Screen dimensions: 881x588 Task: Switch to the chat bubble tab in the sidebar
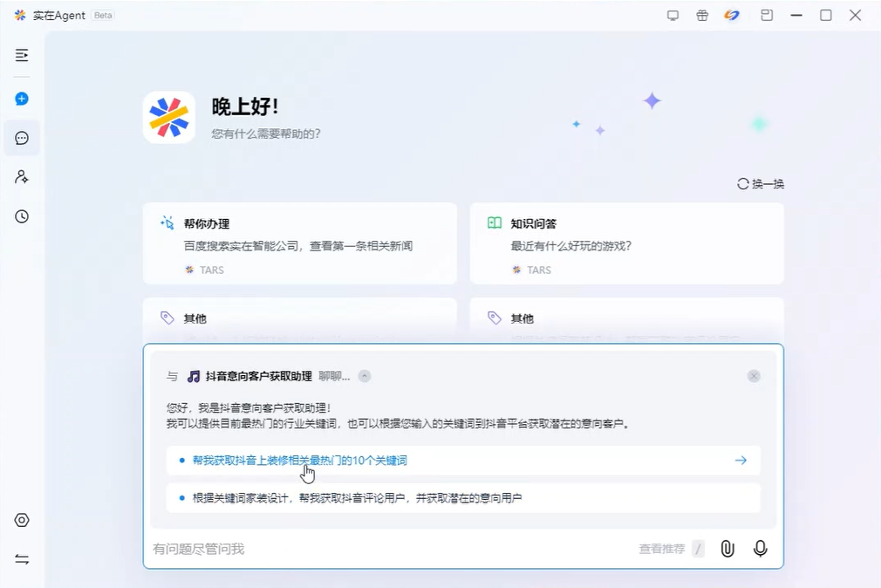[21, 138]
